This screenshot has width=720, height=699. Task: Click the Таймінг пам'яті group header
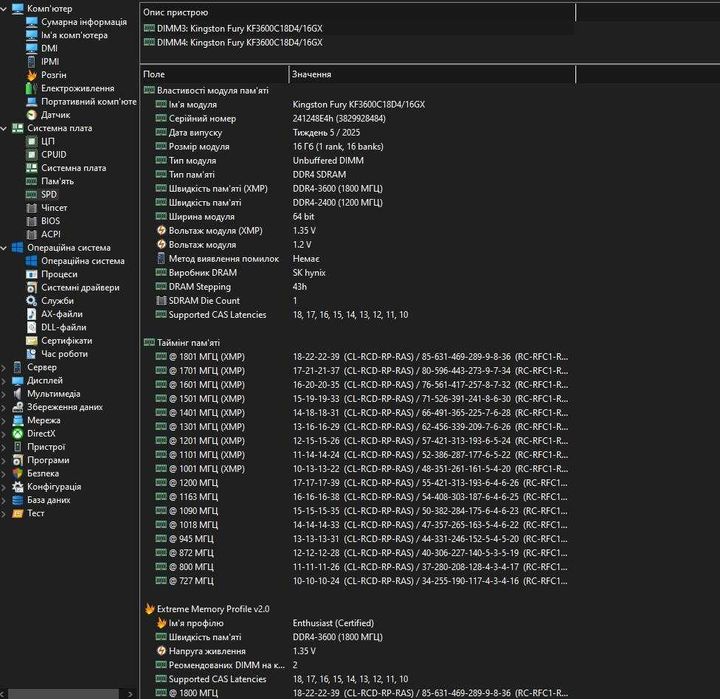click(x=188, y=343)
